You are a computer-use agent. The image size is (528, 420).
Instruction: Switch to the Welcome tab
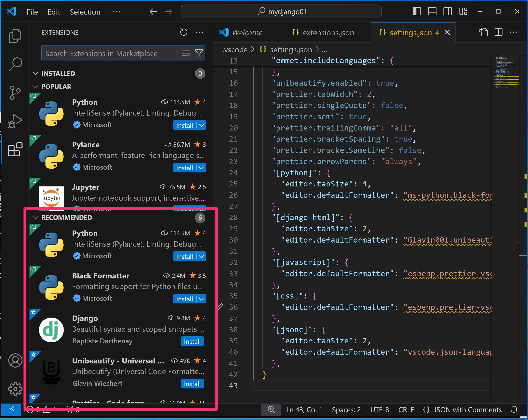(x=248, y=32)
